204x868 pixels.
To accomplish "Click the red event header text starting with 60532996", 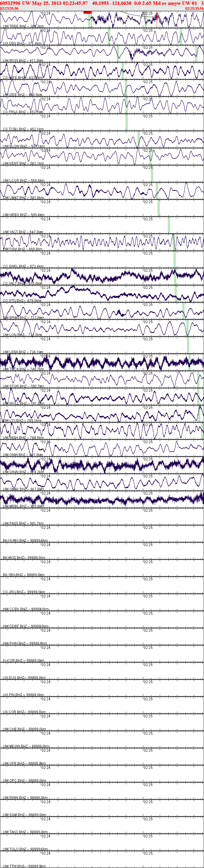I will point(102,3).
